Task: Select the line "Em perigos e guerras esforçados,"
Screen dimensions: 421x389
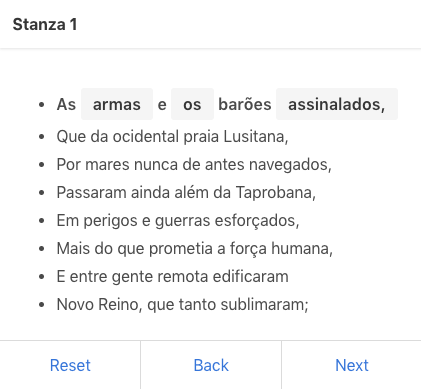Action: (x=178, y=220)
